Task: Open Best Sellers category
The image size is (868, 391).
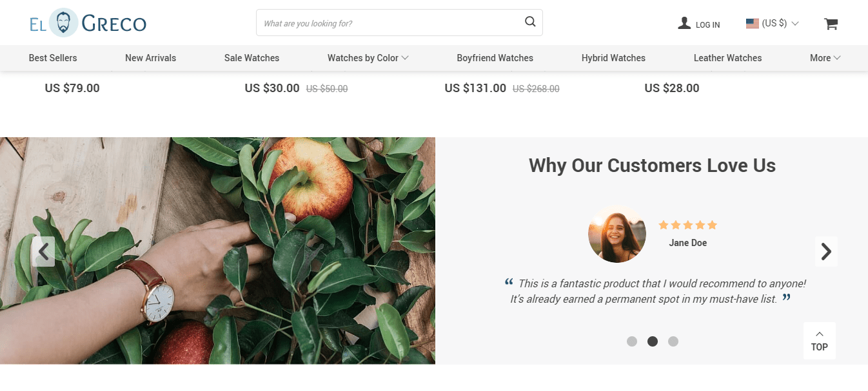Action: point(53,58)
